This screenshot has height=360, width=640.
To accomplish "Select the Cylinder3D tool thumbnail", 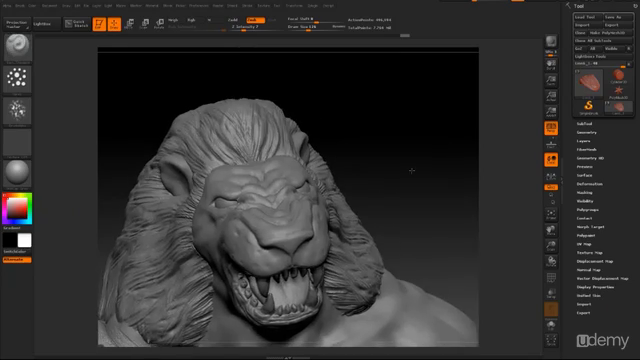I will 619,76.
